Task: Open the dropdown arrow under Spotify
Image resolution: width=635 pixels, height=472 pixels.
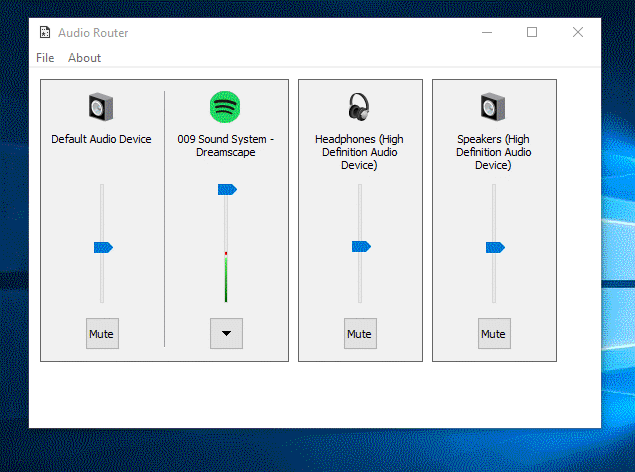Action: [x=226, y=334]
